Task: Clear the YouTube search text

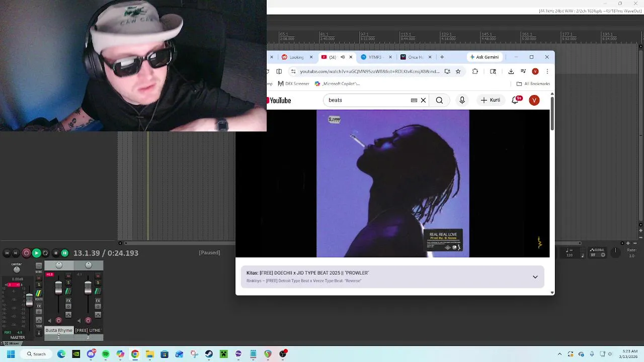Action: click(x=423, y=100)
